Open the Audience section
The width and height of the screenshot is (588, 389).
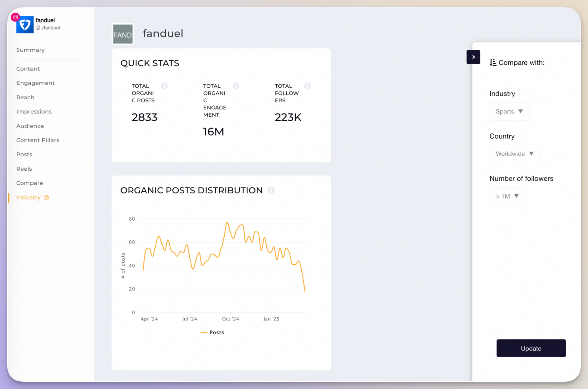tap(30, 126)
